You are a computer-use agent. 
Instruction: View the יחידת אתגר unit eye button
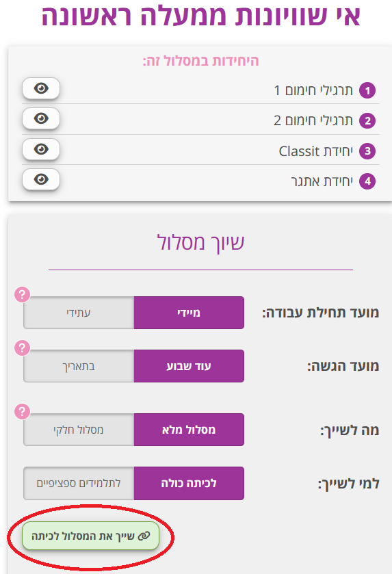point(41,179)
